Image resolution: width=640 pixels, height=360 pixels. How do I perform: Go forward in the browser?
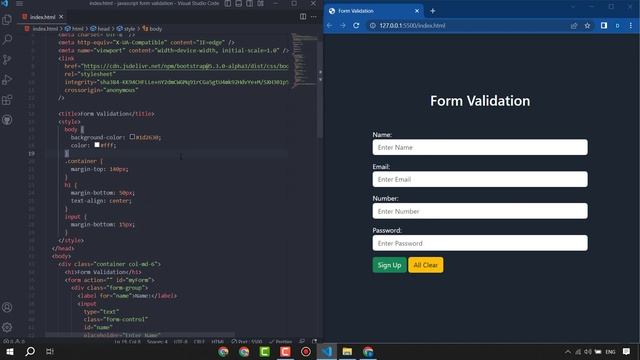tap(343, 25)
